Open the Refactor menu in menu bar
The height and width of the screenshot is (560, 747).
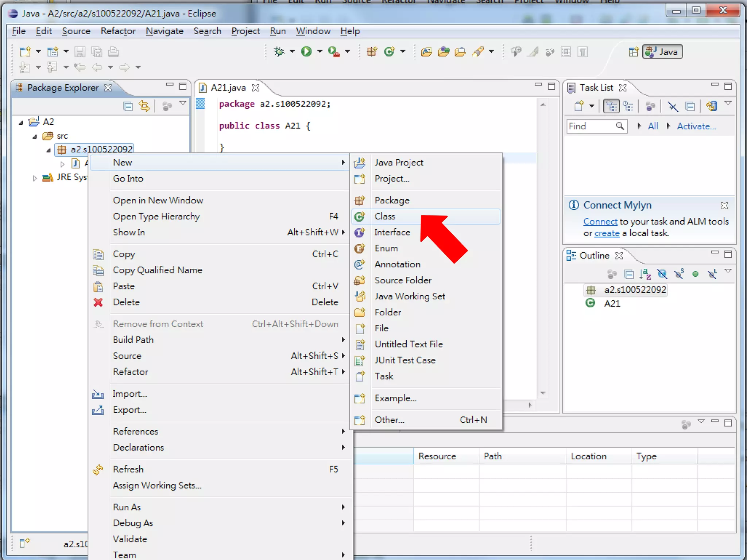click(118, 31)
